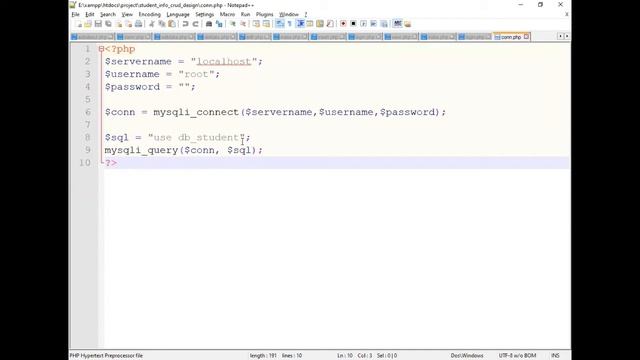This screenshot has width=640, height=360.
Task: Run macro multiple times icon
Action: [x=373, y=24]
